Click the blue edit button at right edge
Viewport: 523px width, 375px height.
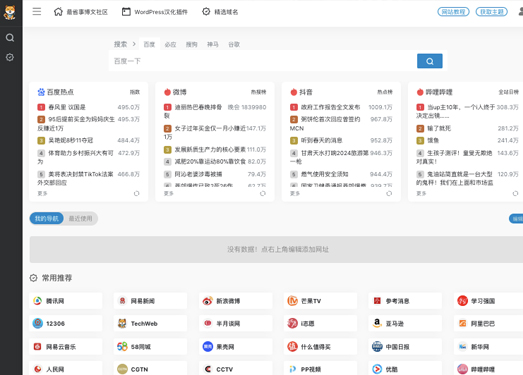tap(516, 219)
